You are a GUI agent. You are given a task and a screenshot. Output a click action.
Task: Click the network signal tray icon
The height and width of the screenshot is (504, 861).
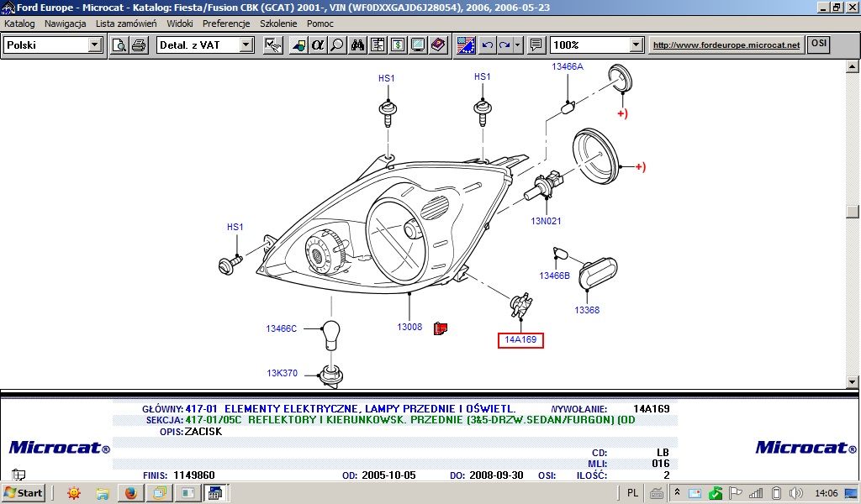756,493
